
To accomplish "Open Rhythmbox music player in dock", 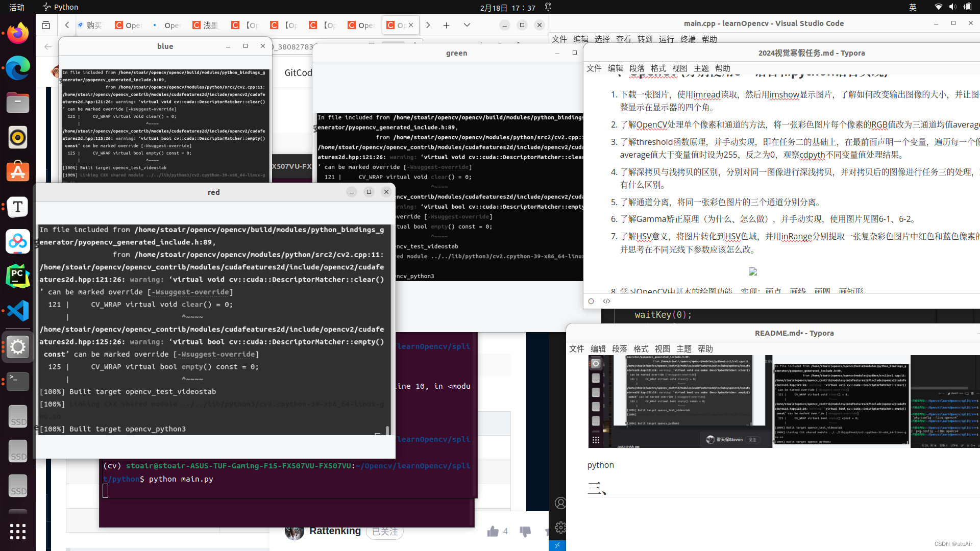I will [18, 138].
